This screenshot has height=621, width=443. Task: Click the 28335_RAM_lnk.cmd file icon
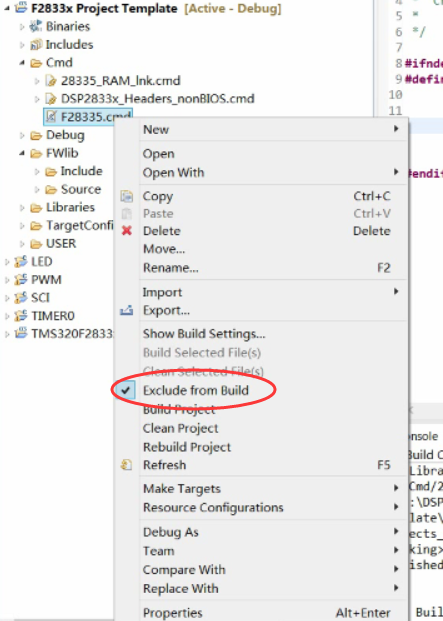(51, 81)
